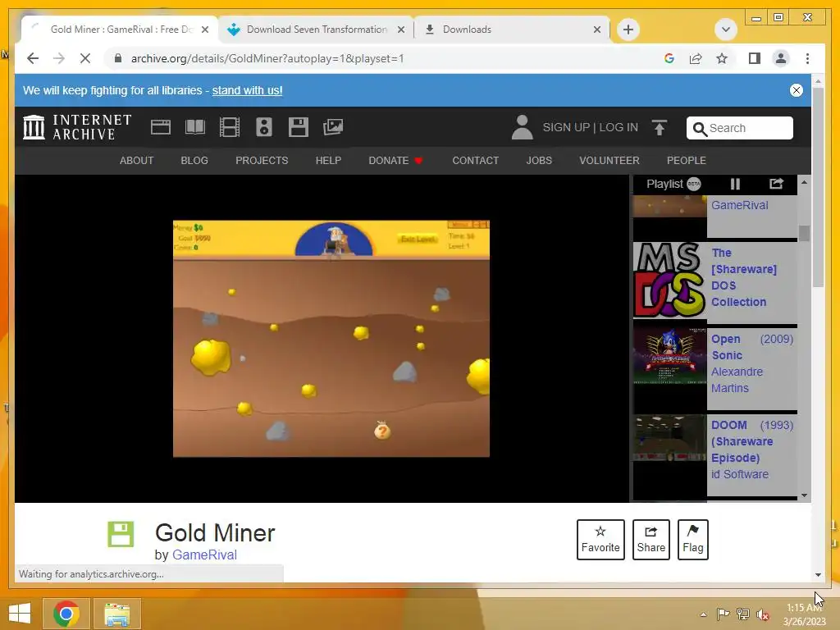Open the texts book icon
The height and width of the screenshot is (630, 840).
coord(195,127)
